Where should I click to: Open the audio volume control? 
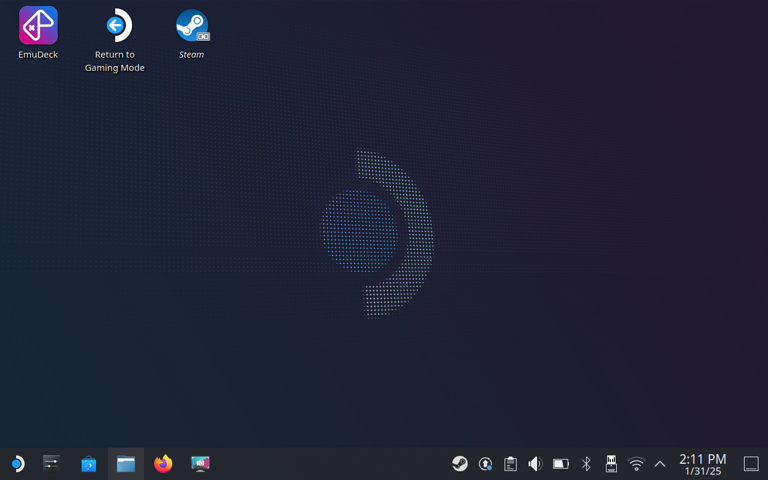pyautogui.click(x=535, y=464)
